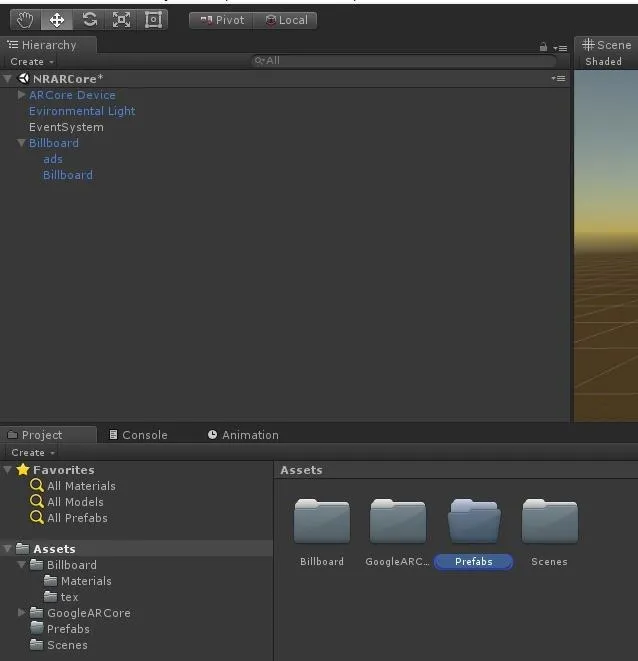
Task: Open the Hierarchy panel options menu icon
Action: point(560,48)
